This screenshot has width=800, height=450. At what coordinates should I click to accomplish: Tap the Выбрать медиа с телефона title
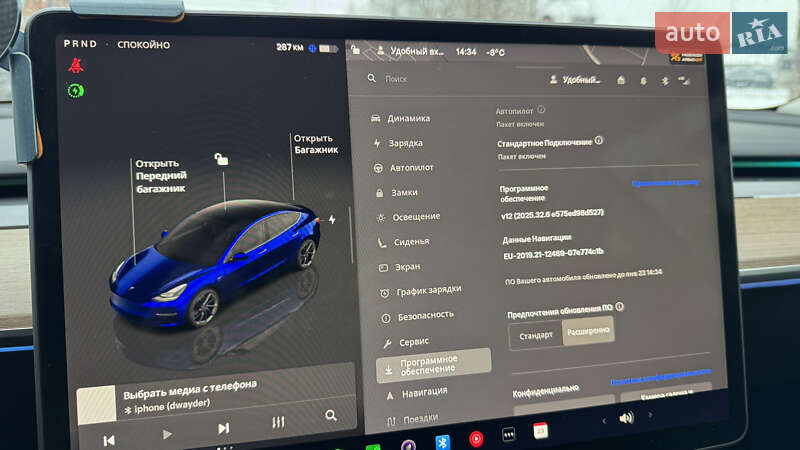click(x=190, y=390)
